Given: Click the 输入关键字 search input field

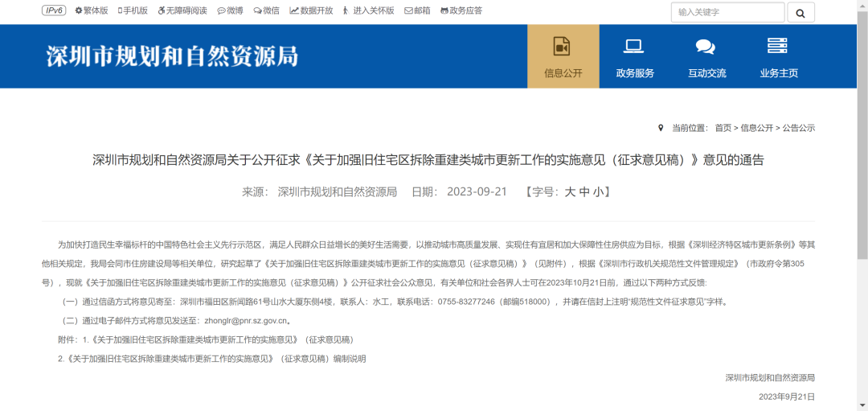Looking at the screenshot, I should click(x=727, y=12).
